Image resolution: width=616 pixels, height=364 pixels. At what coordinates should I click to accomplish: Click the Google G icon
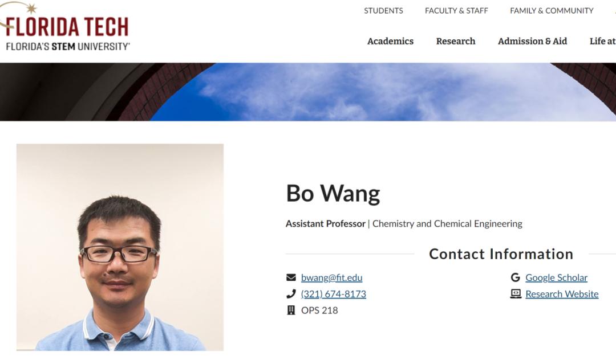tap(516, 278)
